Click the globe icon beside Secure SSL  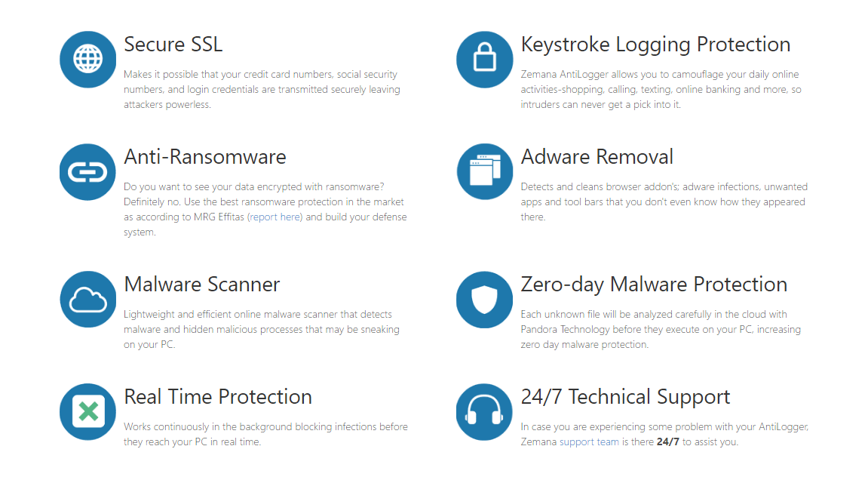(87, 59)
